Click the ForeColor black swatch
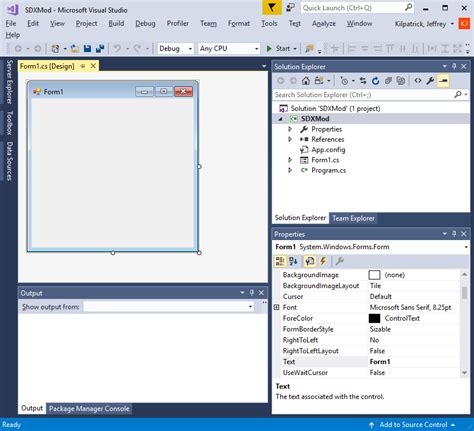This screenshot has height=431, width=474. (x=374, y=318)
